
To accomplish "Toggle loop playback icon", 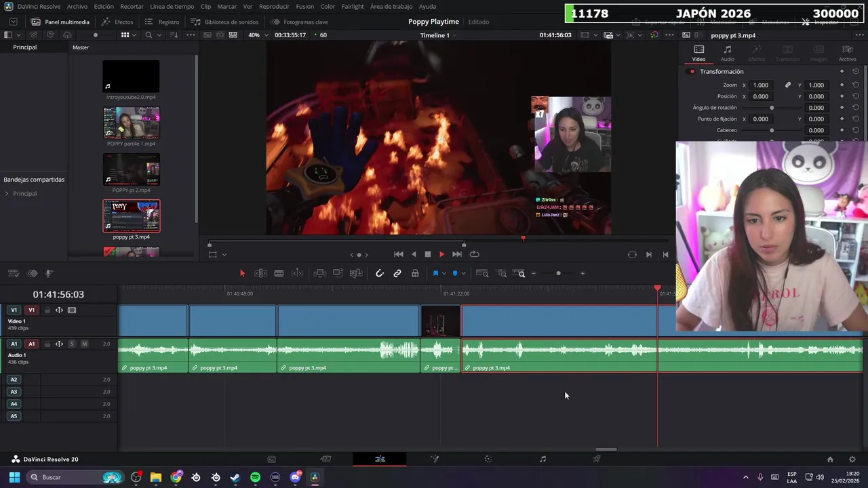I will pos(475,254).
